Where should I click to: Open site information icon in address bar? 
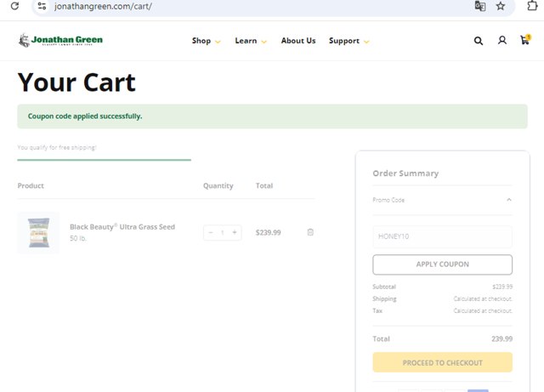tap(42, 6)
